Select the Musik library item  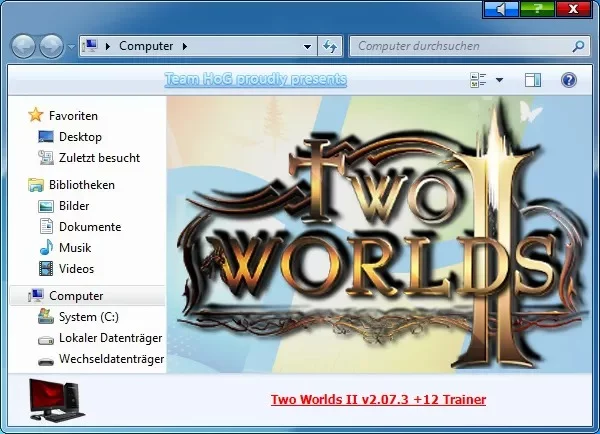[x=75, y=248]
